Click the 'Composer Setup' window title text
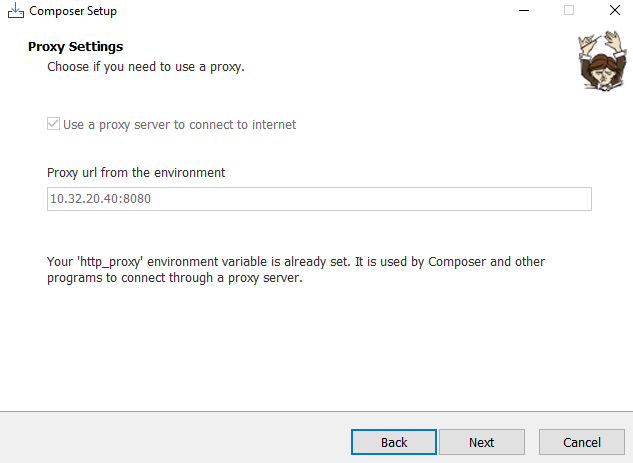Image resolution: width=633 pixels, height=463 pixels. [73, 11]
